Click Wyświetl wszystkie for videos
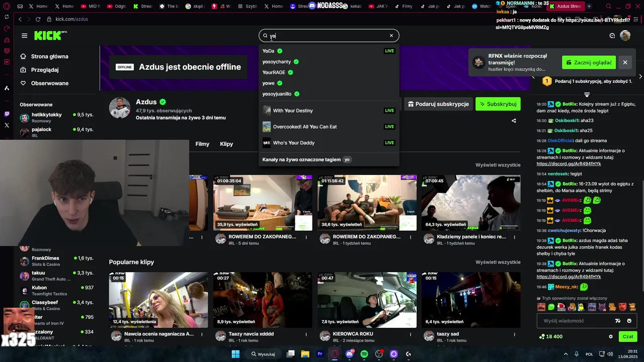Image resolution: width=644 pixels, height=362 pixels. 498,165
